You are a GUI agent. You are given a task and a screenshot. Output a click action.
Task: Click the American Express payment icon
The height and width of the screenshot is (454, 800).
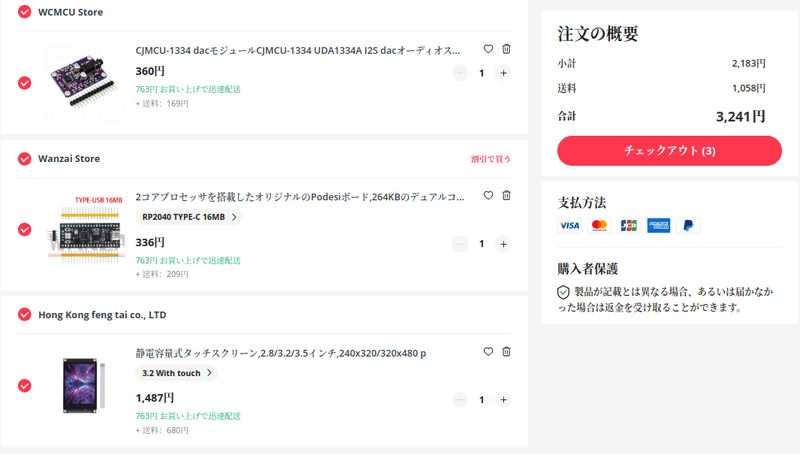[x=658, y=225]
